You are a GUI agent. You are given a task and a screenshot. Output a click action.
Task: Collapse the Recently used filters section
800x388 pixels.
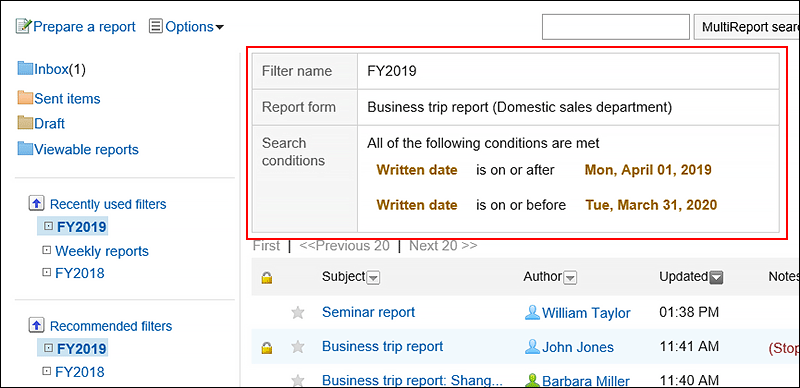[x=36, y=204]
